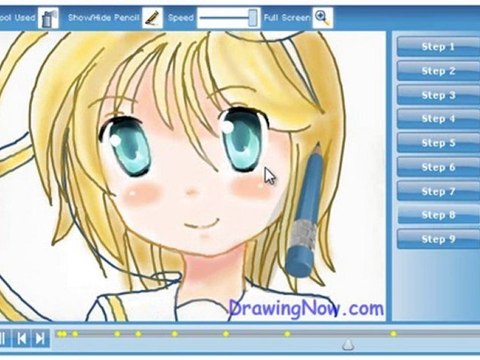Image resolution: width=480 pixels, height=360 pixels.
Task: Click the first yellow timeline marker
Action: pyautogui.click(x=60, y=334)
